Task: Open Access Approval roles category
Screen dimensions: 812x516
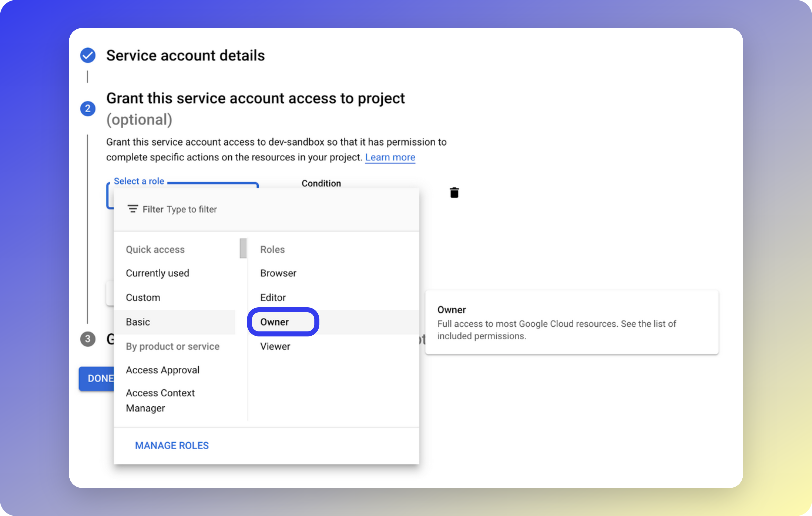Action: click(163, 370)
